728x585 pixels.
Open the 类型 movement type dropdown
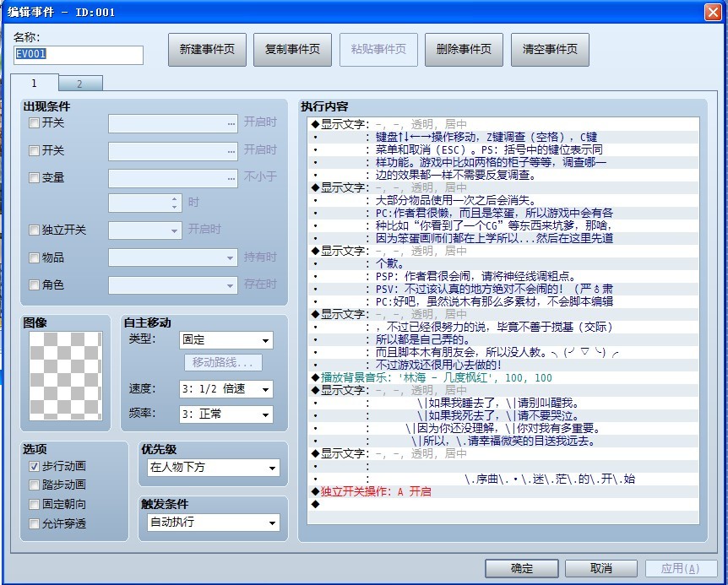pyautogui.click(x=226, y=340)
